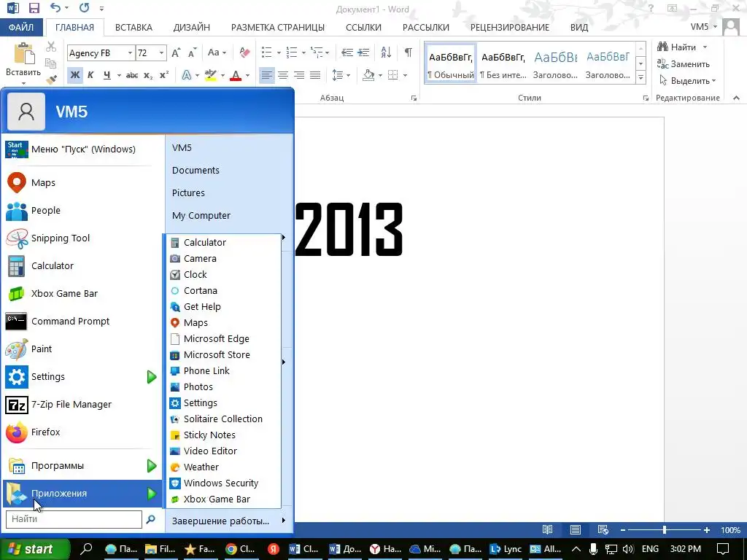
Task: Expand the styles gallery
Action: coord(641,77)
